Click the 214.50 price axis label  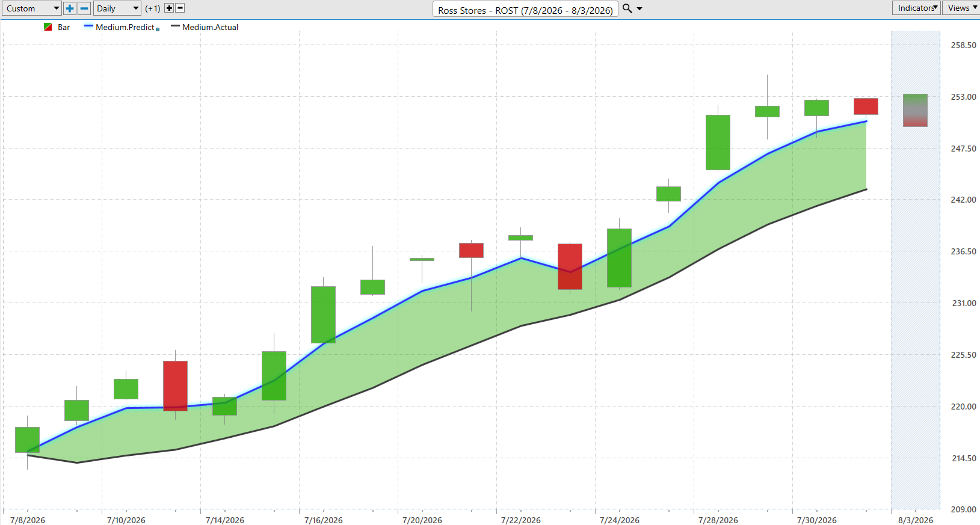pos(964,458)
